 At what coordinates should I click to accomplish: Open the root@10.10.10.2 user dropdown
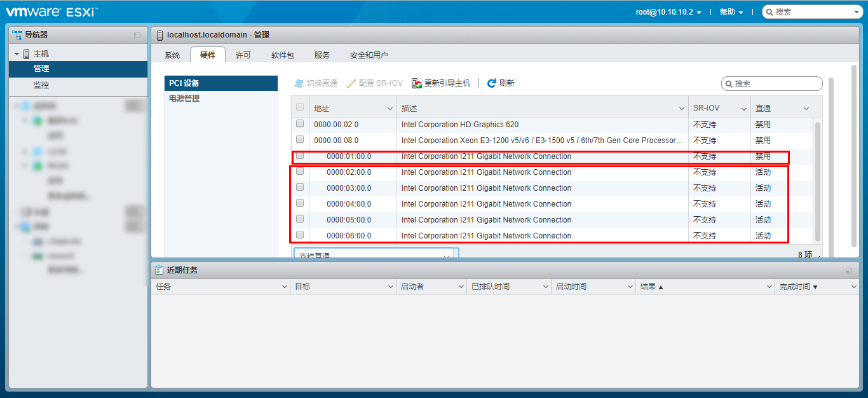[668, 12]
